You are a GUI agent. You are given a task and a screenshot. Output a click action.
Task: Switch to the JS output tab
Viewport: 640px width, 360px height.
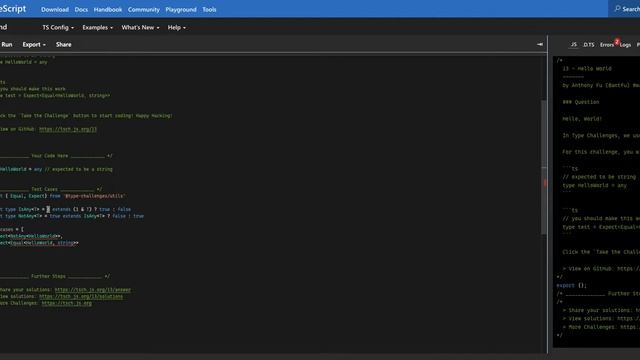point(573,44)
